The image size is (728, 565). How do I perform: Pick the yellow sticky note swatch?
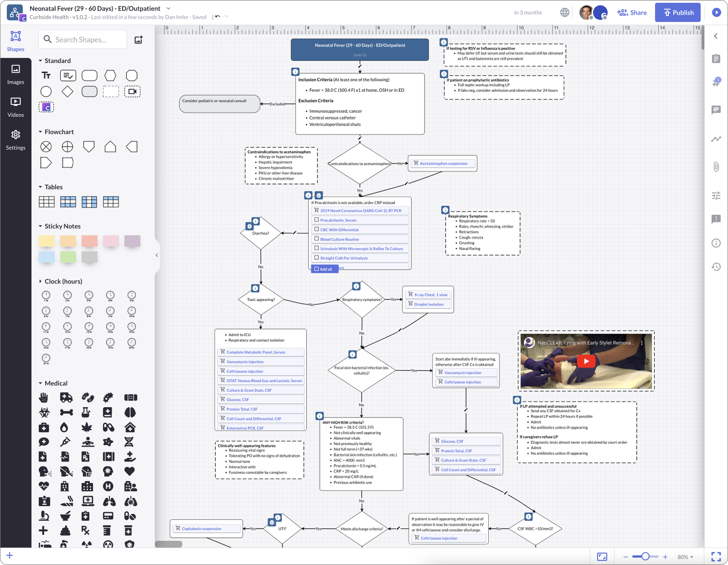[x=47, y=241]
